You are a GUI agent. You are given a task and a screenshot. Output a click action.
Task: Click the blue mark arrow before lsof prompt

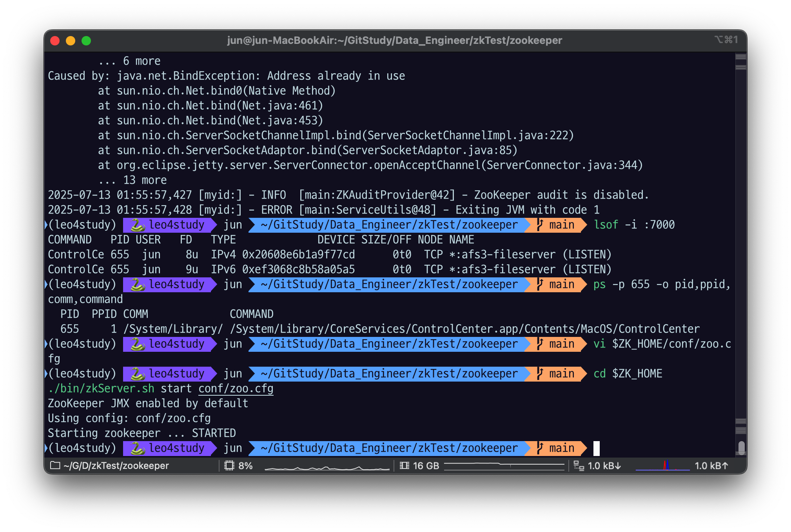pyautogui.click(x=46, y=225)
